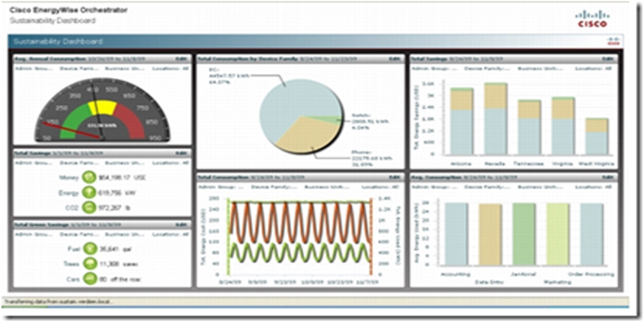
Task: Edit the Avg. Consumption bar chart widget
Action: (607, 177)
